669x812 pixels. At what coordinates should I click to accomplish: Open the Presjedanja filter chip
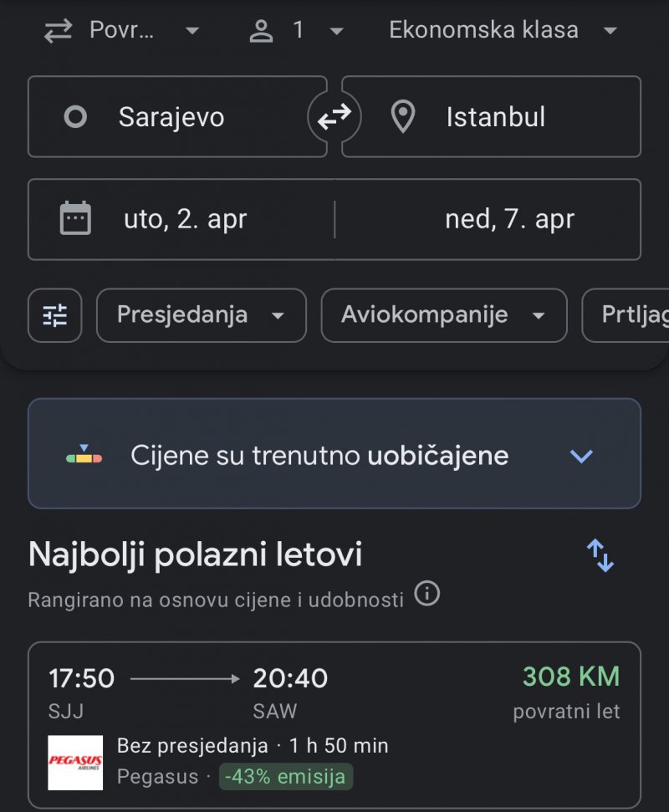[x=202, y=315]
